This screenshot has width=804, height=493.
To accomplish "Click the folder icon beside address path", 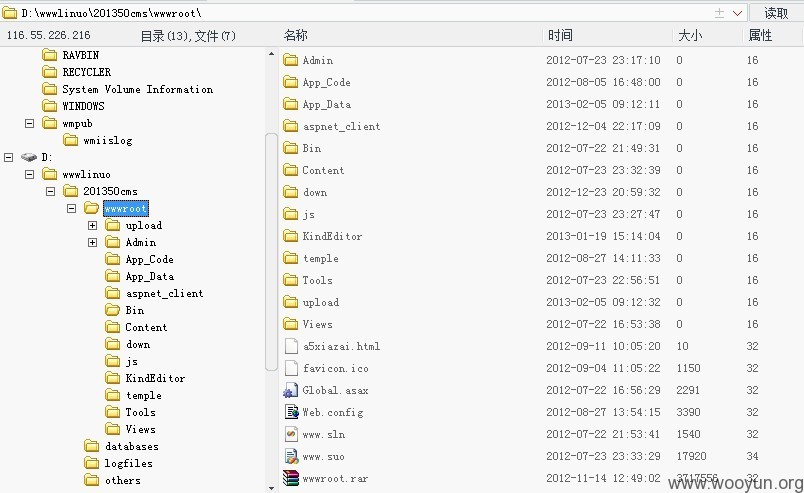I will click(10, 13).
